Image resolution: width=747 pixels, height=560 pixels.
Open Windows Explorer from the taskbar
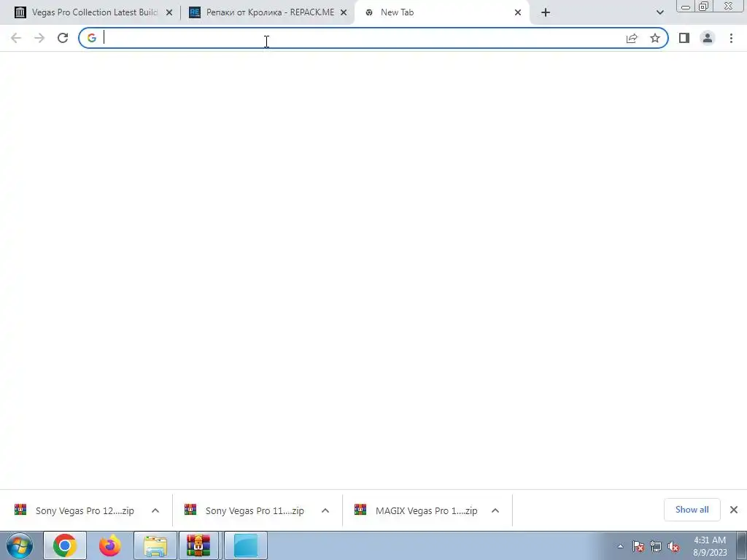click(155, 545)
